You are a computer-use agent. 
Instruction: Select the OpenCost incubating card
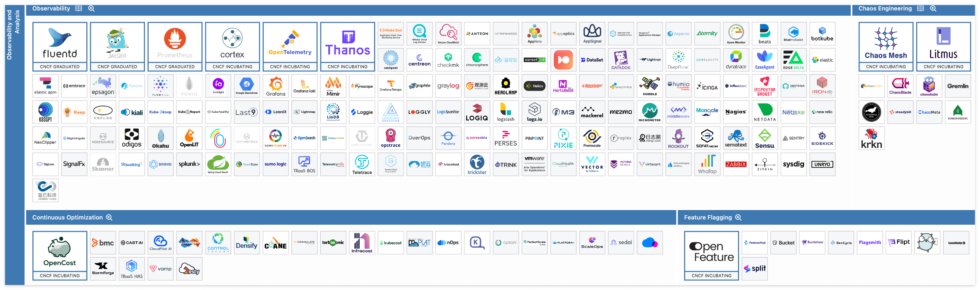pyautogui.click(x=60, y=256)
